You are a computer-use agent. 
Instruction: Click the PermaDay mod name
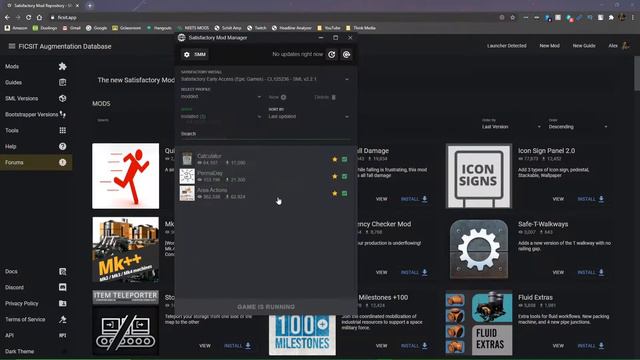pyautogui.click(x=210, y=173)
